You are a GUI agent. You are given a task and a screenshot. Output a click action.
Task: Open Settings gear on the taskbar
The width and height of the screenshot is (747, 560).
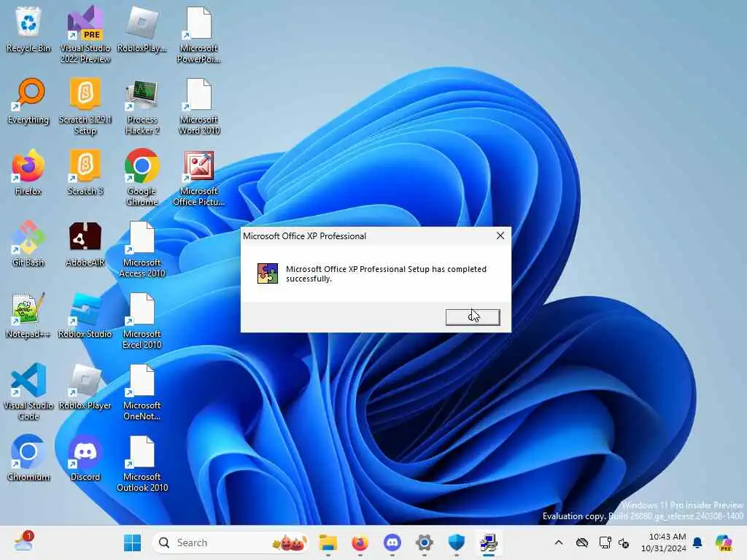424,542
